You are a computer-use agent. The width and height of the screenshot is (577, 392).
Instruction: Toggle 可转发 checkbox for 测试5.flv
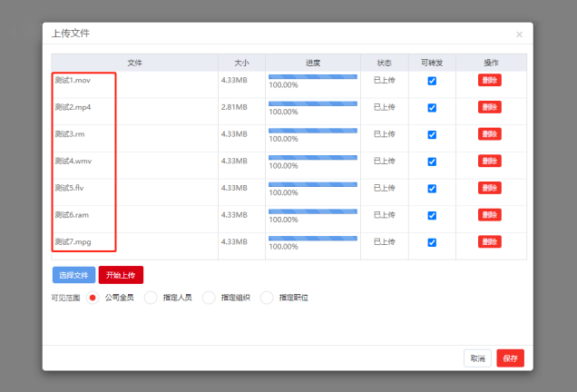(x=432, y=189)
